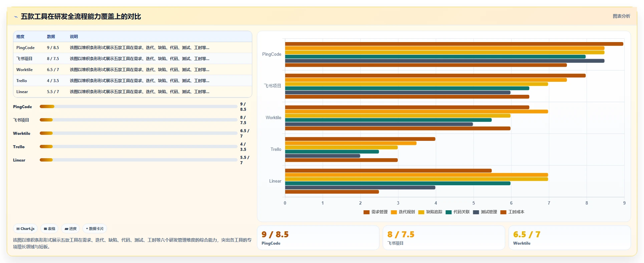644x263 pixels.
Task: Click the chart description paragraph below the tags
Action: click(x=132, y=243)
